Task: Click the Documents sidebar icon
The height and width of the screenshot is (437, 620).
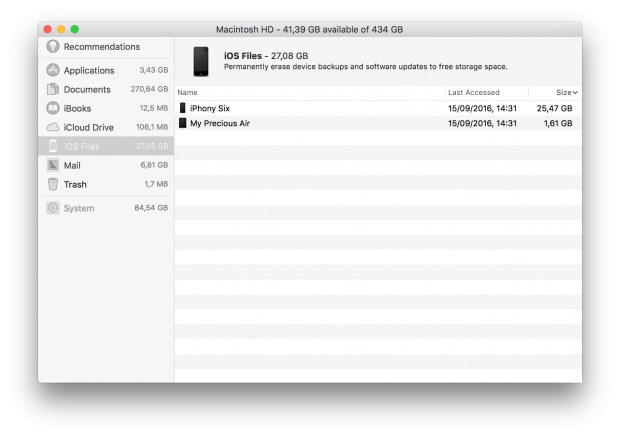Action: point(53,89)
